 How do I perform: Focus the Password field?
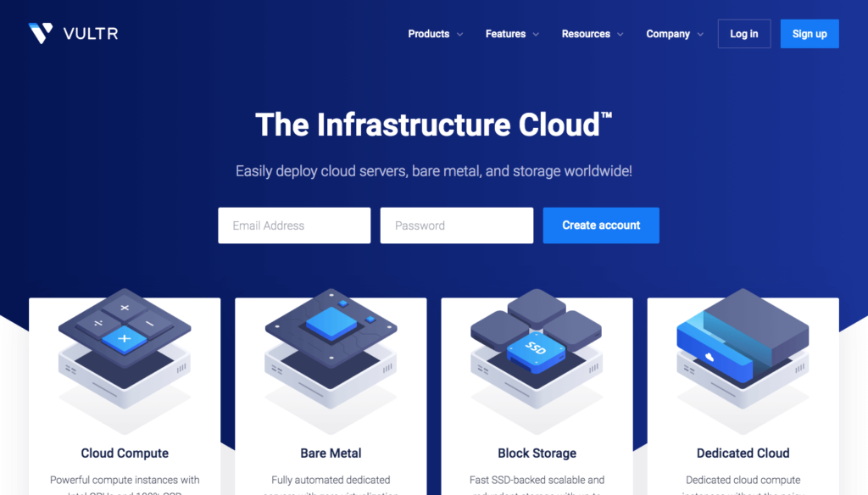pos(457,225)
